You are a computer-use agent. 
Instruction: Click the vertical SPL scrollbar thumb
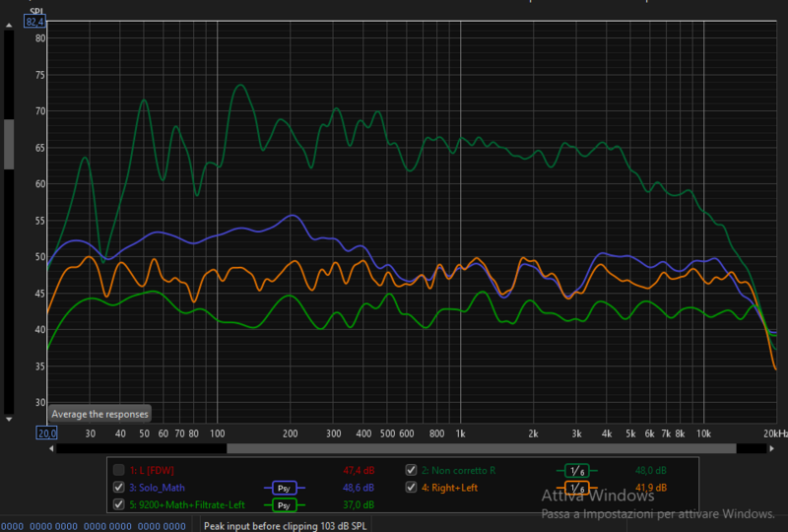[x=10, y=145]
